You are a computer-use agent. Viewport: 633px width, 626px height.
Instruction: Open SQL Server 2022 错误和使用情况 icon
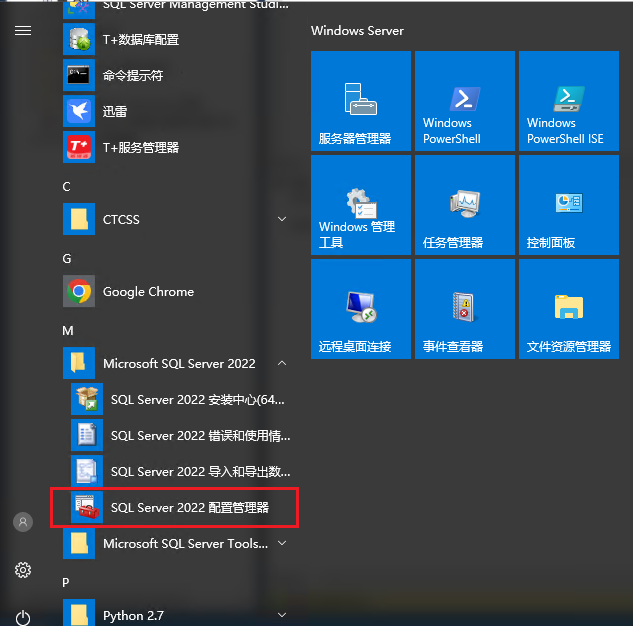[87, 435]
